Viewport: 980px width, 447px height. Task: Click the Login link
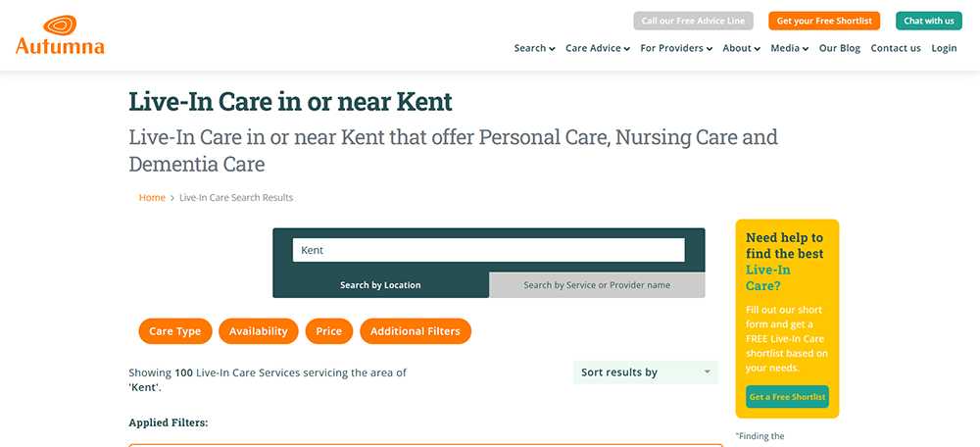[x=944, y=48]
